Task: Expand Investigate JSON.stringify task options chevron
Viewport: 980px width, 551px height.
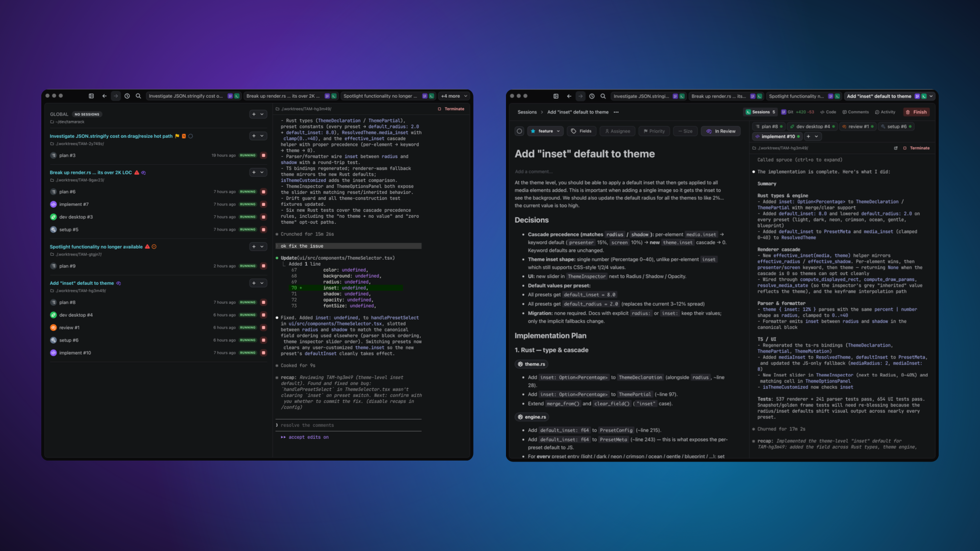Action: (262, 136)
